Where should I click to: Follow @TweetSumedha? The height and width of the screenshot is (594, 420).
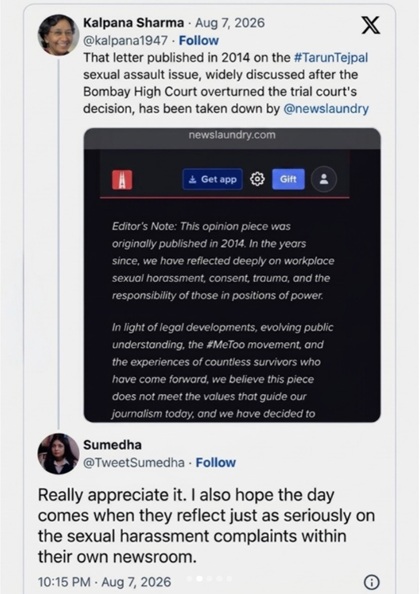coord(215,463)
